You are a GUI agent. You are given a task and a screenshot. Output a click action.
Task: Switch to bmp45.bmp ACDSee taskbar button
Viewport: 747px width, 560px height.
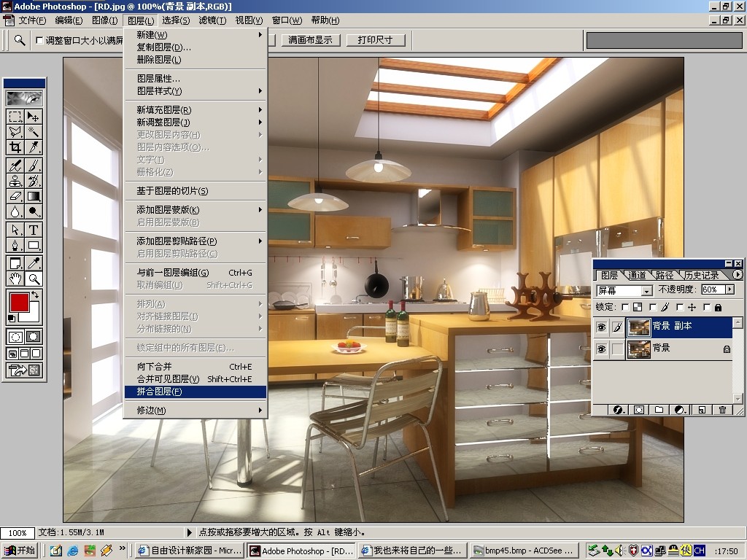point(525,551)
